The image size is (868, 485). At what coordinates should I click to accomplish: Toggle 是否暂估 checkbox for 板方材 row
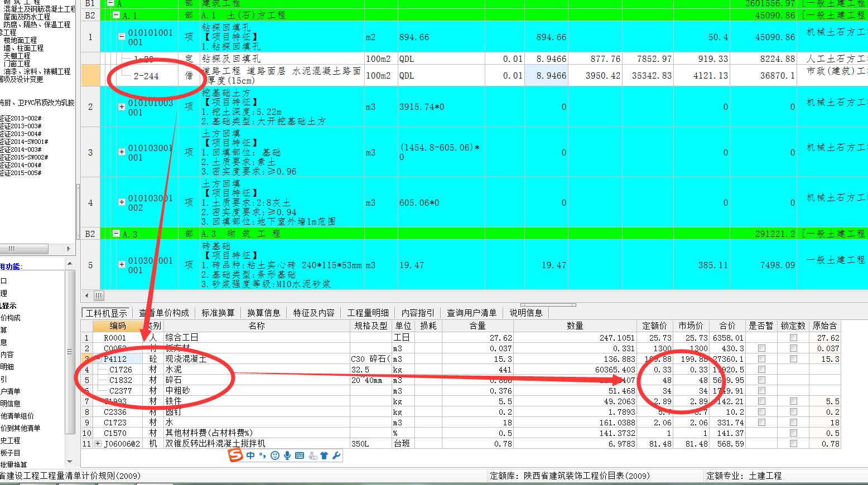point(761,348)
